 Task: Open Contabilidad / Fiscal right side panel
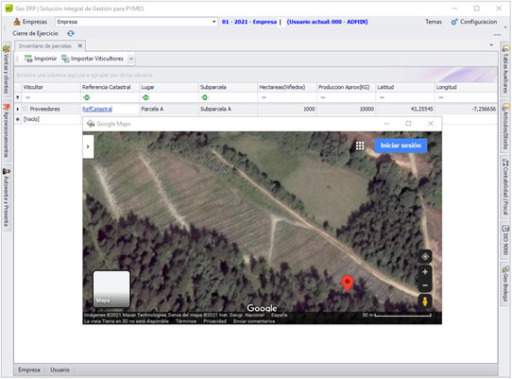pyautogui.click(x=505, y=187)
